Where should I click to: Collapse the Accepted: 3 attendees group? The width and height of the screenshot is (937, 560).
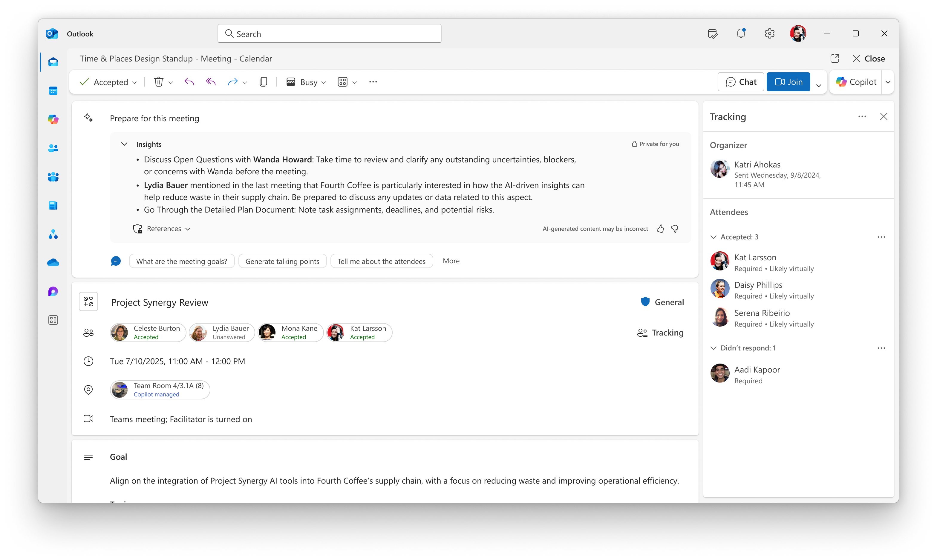pyautogui.click(x=714, y=237)
